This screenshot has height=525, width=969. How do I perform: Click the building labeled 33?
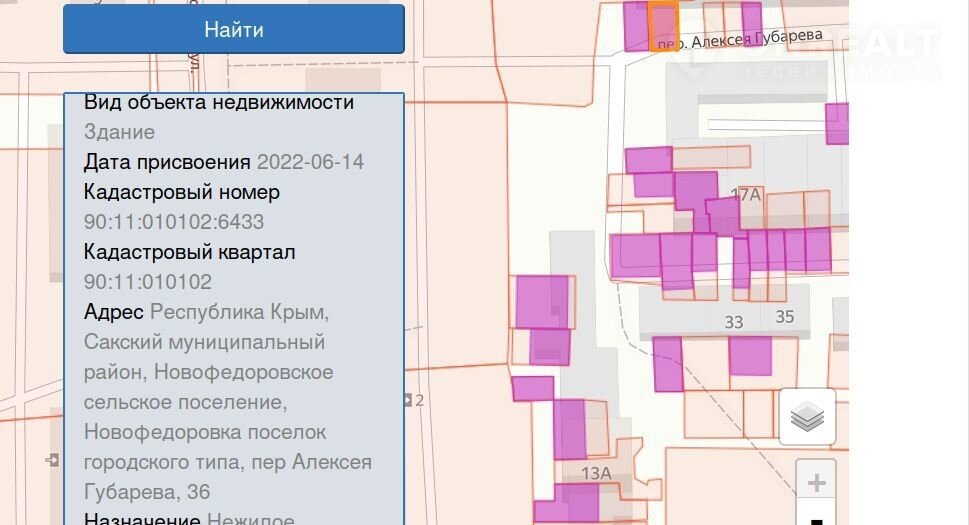(733, 321)
